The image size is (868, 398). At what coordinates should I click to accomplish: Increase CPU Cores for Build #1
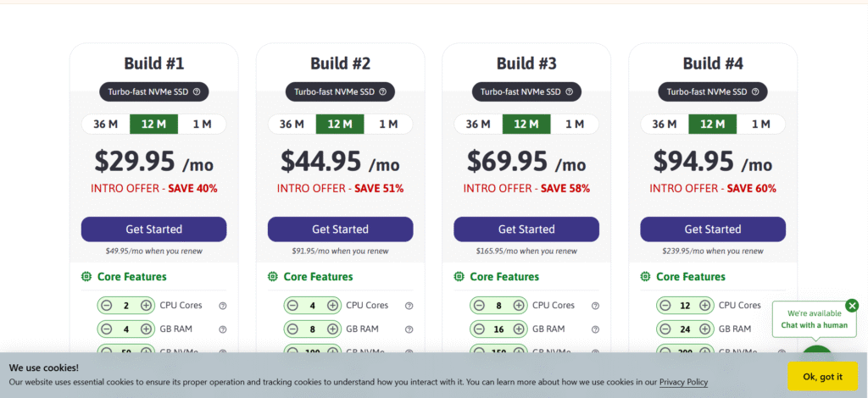coord(147,306)
